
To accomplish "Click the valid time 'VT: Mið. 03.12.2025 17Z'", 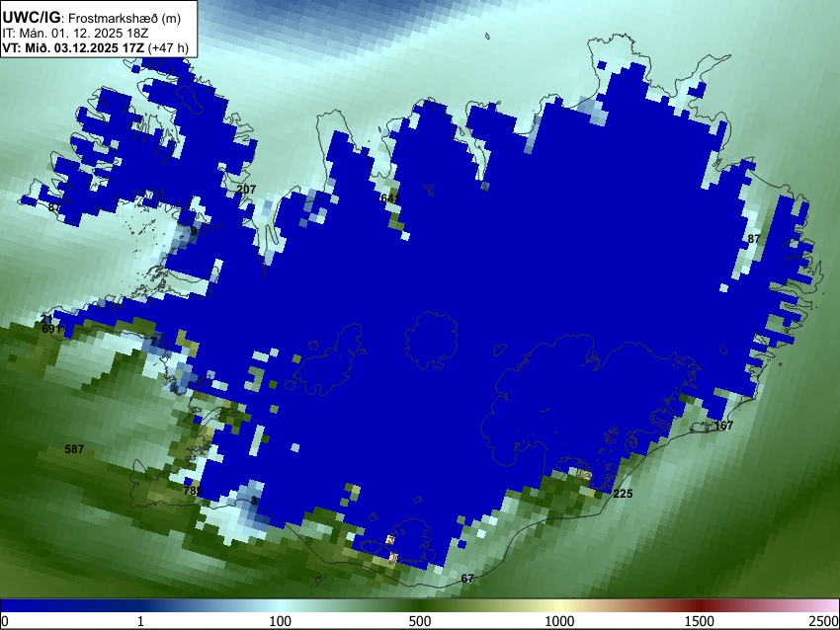I will [73, 47].
